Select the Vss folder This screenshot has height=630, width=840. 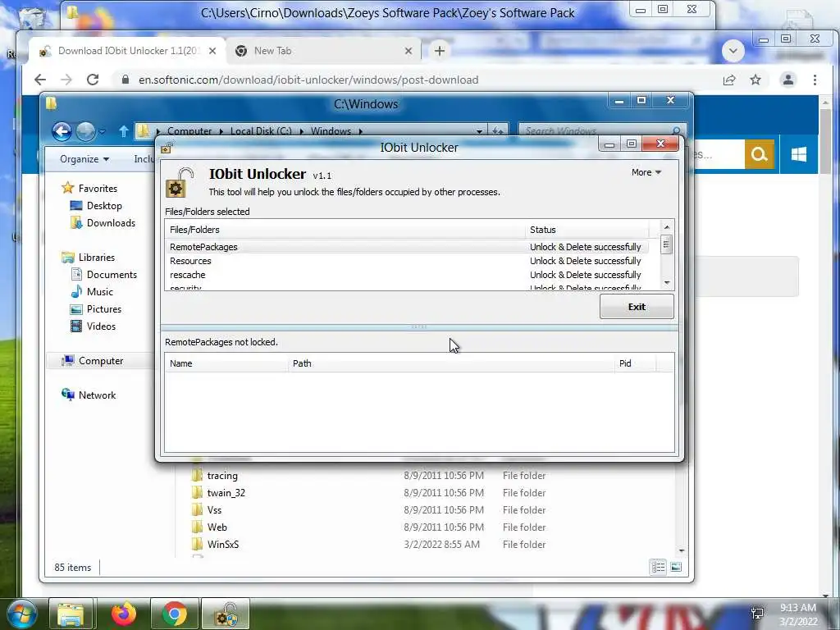[214, 510]
